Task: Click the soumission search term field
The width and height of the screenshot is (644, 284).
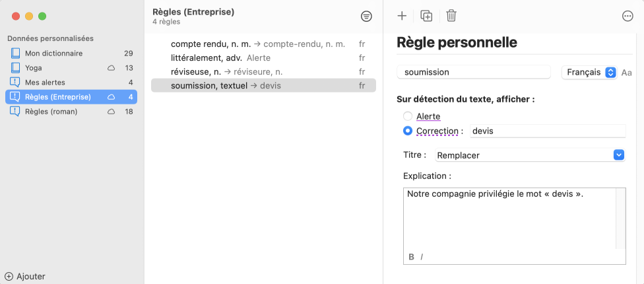Action: tap(474, 72)
